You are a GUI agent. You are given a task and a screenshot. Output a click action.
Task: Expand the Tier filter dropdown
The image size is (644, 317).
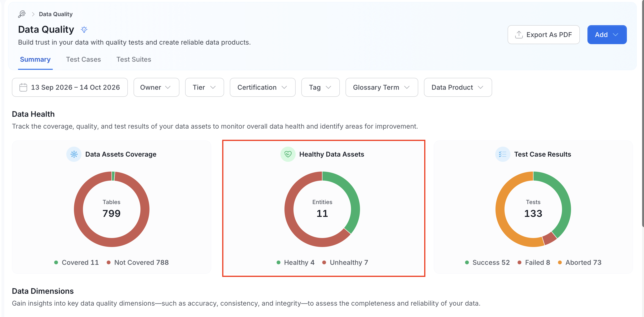point(205,87)
